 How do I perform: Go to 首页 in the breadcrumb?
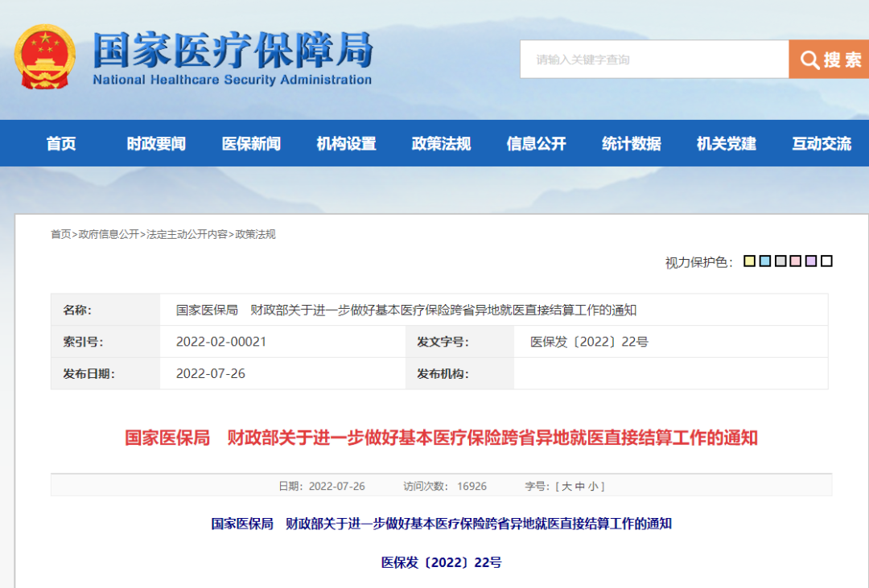(61, 234)
